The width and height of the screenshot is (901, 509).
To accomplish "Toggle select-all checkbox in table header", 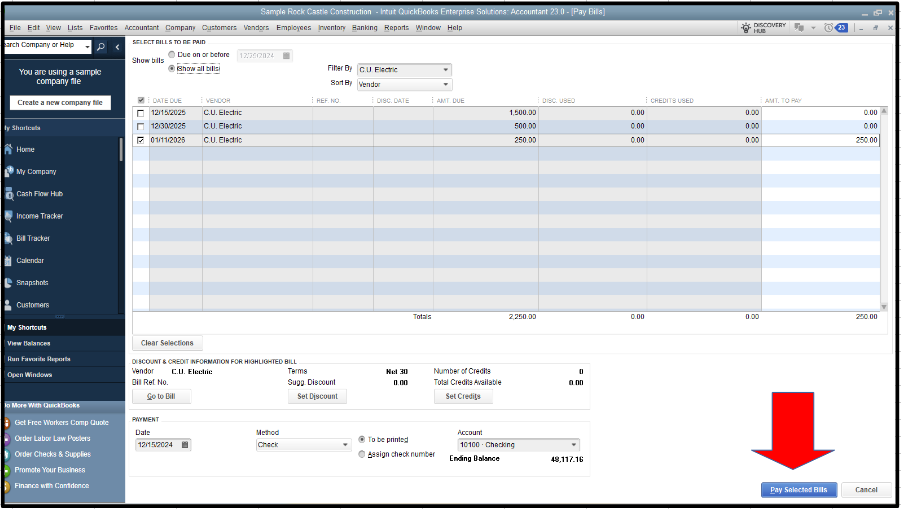I will pos(141,101).
